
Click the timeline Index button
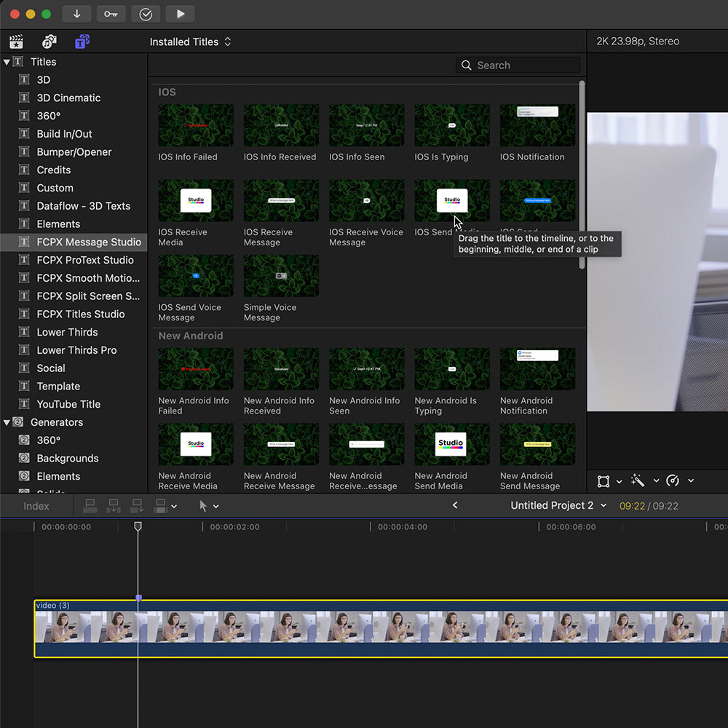coord(36,506)
